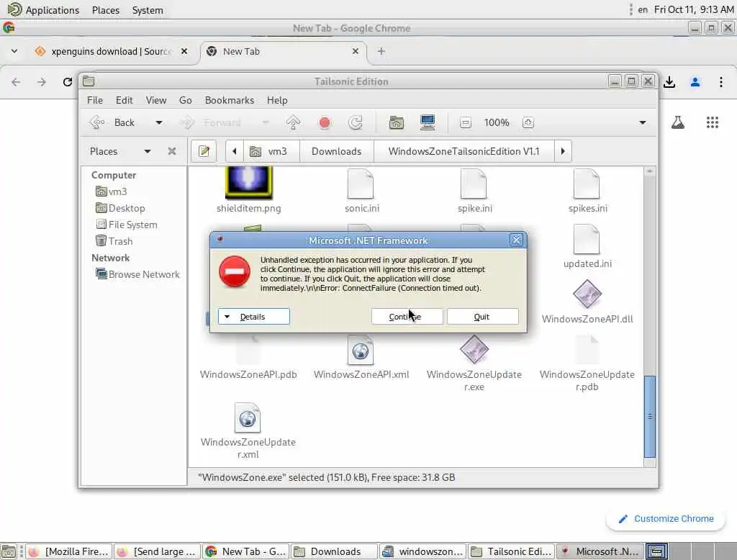Click the Computer toolbar icon

point(428,122)
